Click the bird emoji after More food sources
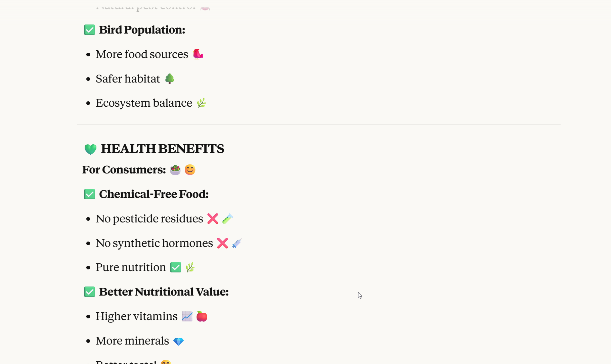This screenshot has width=611, height=364. [198, 54]
